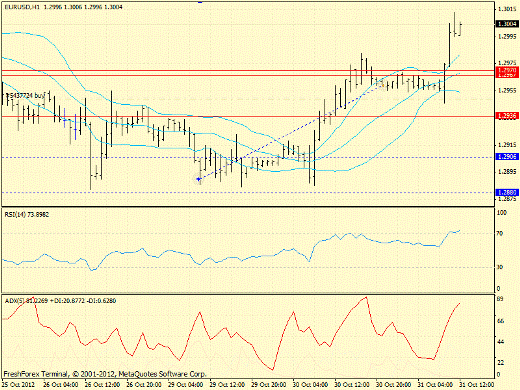The width and height of the screenshot is (520, 390).
Task: Click the 30 Oct 04:00 time label
Action: 310,384
